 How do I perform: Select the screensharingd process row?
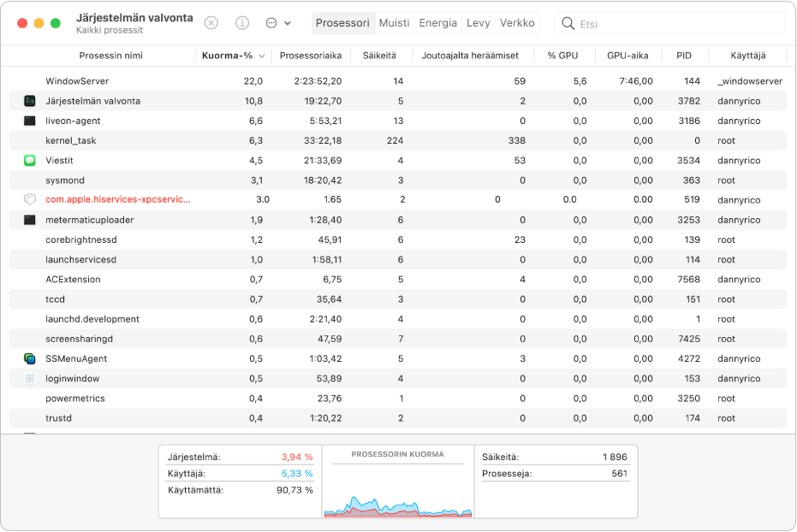(x=398, y=339)
